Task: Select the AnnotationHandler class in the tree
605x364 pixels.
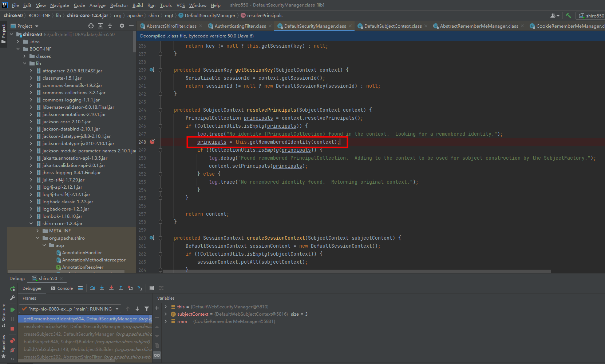Action: pyautogui.click(x=82, y=252)
